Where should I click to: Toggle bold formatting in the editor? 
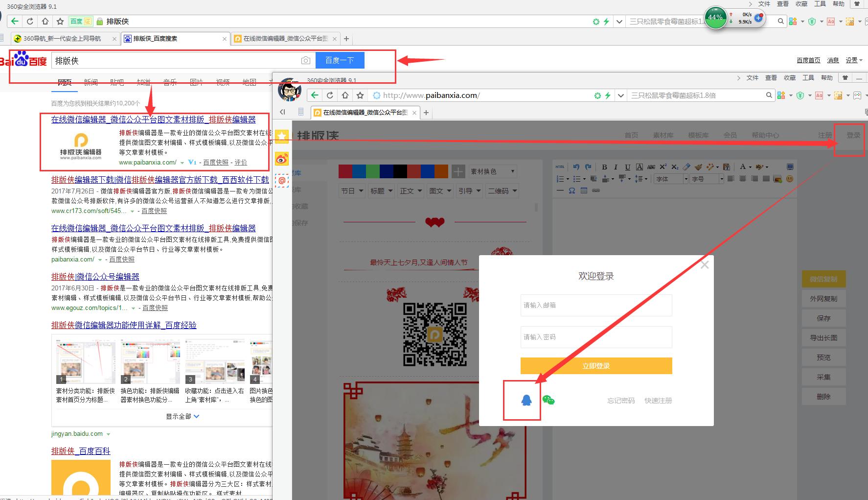(605, 167)
